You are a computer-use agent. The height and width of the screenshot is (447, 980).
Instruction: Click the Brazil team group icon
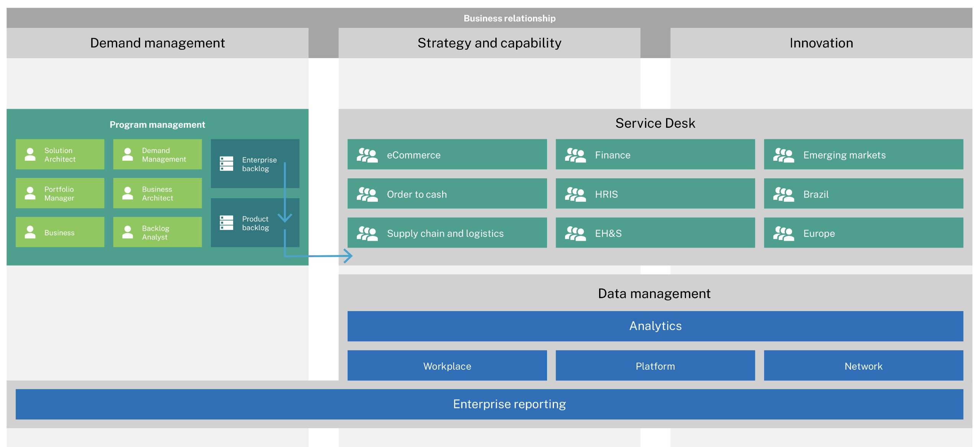point(783,194)
